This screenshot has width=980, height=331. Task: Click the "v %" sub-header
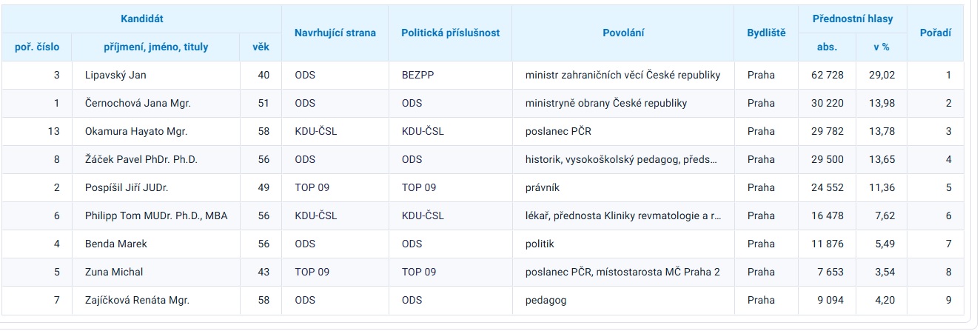(x=881, y=47)
